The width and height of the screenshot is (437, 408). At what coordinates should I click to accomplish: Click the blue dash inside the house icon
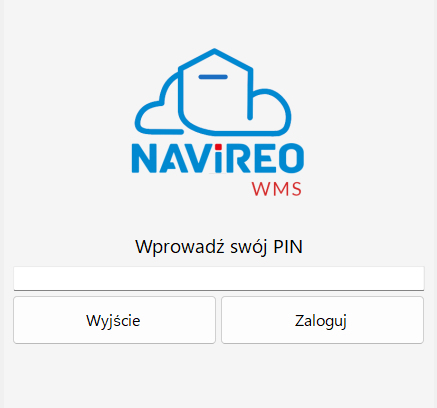click(x=213, y=77)
